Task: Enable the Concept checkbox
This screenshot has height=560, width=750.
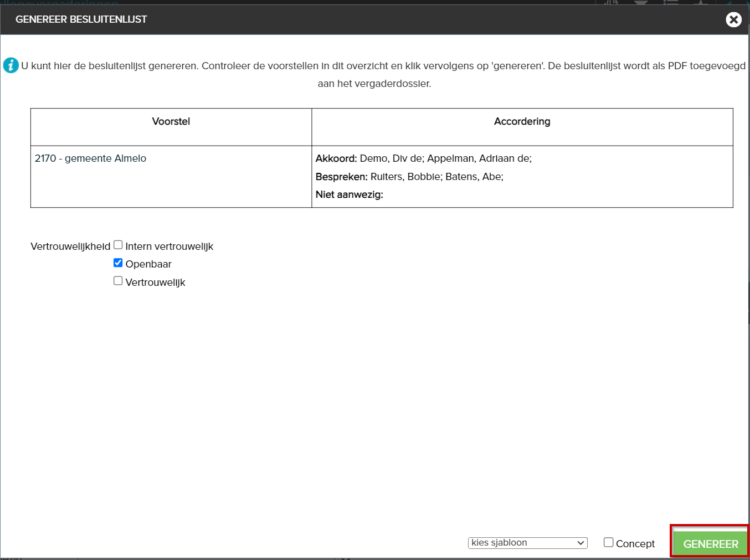Action: [608, 542]
